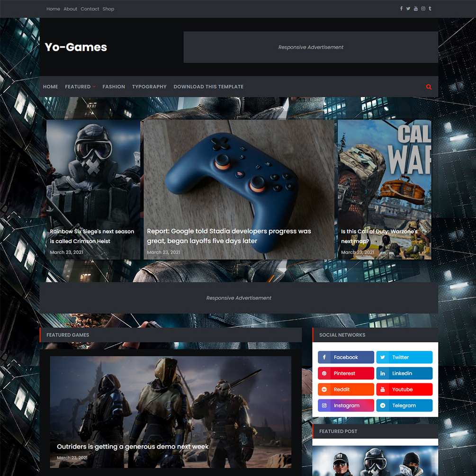Click the FEATURED GAMES section heading
Viewport: 476px width, 476px height.
68,335
